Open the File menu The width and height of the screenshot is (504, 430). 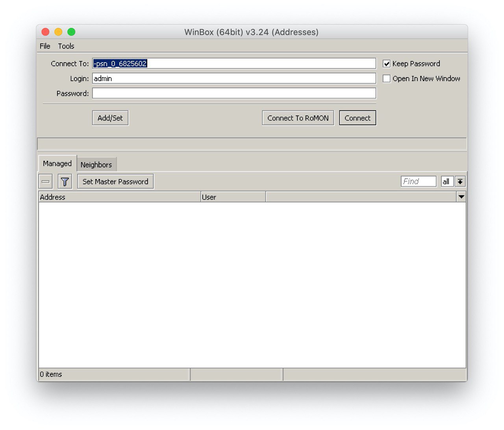[x=45, y=46]
